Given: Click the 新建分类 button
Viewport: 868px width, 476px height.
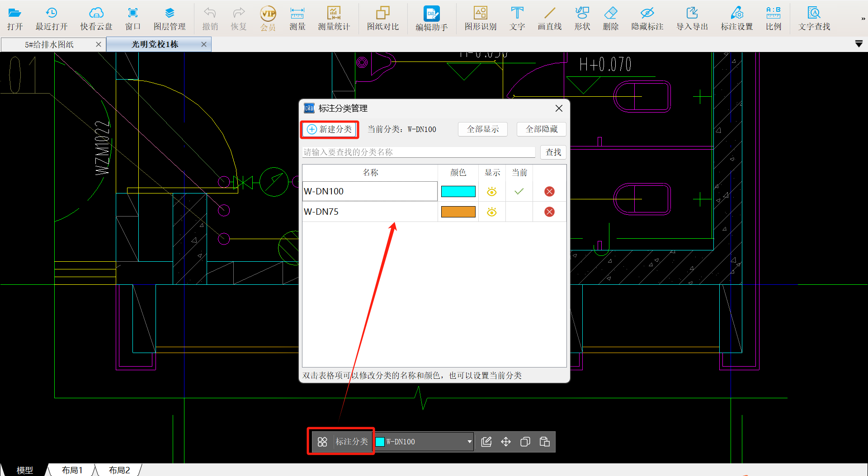Looking at the screenshot, I should [x=330, y=129].
